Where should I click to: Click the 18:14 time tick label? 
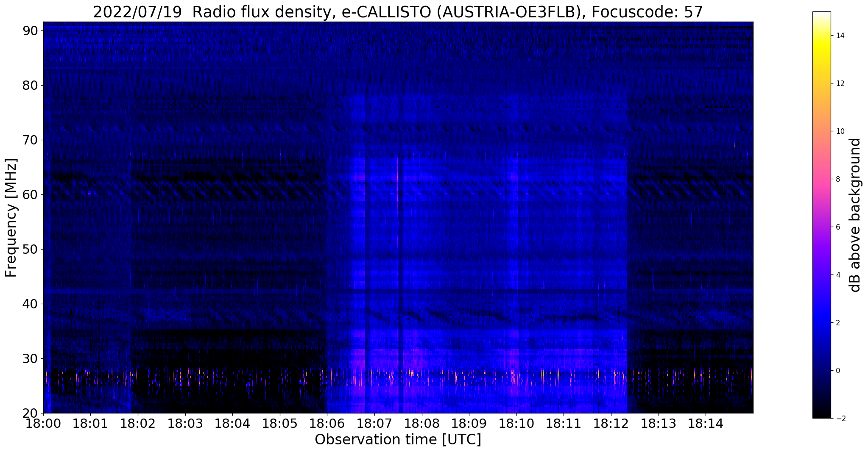coord(706,423)
